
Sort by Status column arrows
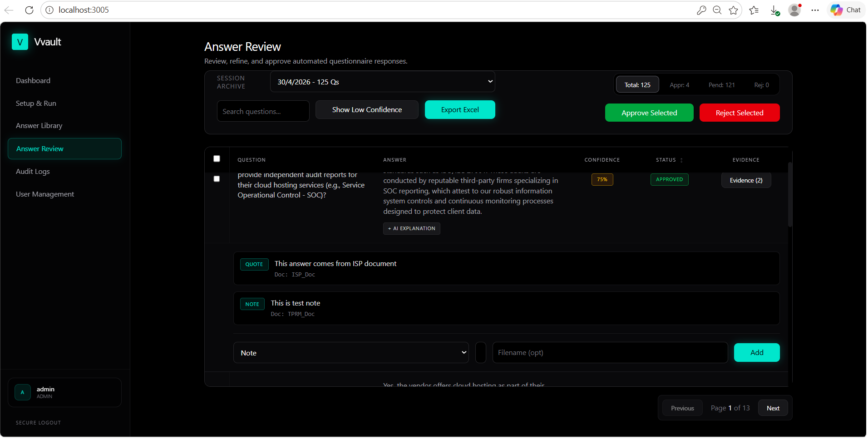tap(681, 160)
